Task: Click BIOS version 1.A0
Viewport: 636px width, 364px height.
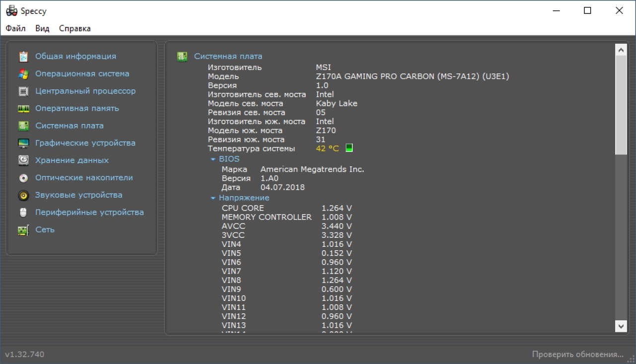Action: [x=270, y=178]
